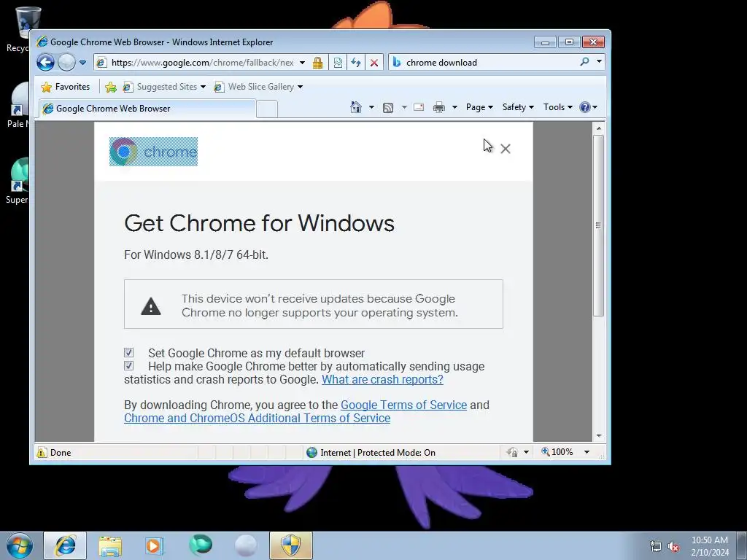Open the recent pages dropdown arrow

[82, 63]
